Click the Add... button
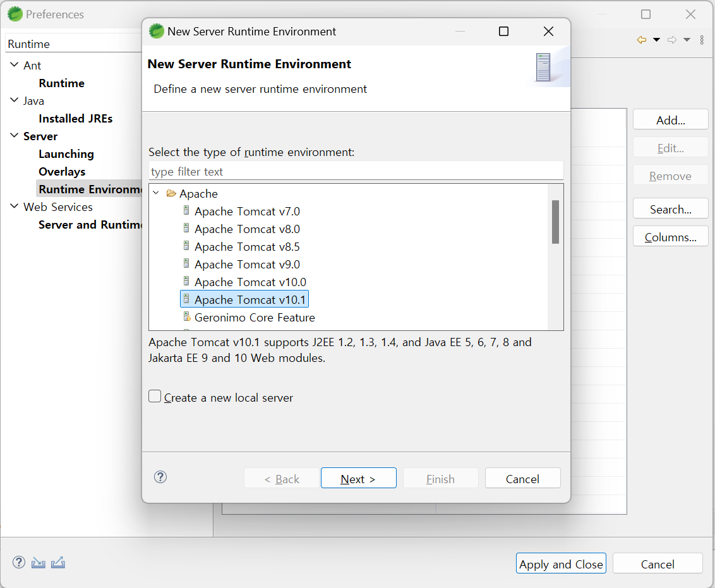 point(670,119)
